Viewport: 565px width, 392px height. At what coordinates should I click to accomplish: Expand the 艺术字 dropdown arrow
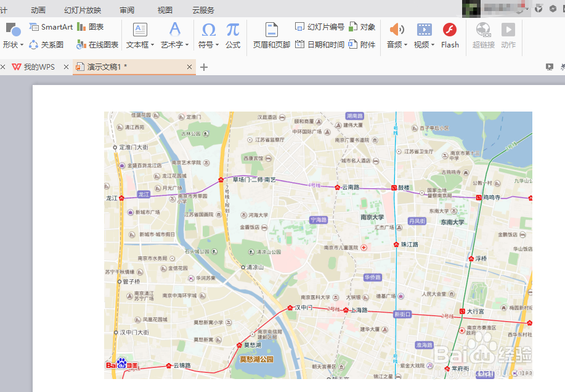click(x=187, y=45)
